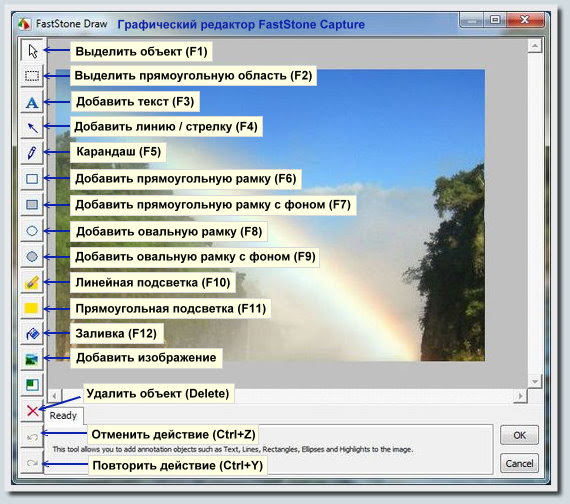This screenshot has width=570, height=504.
Task: Click the Redo action arrow
Action: point(32,463)
